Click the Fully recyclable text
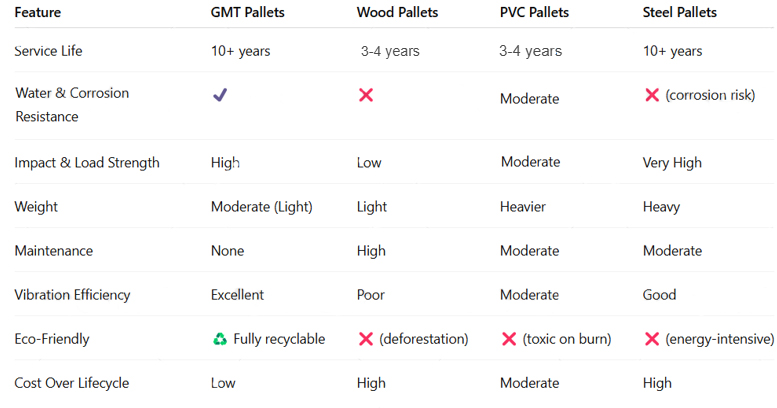777x408 pixels. click(279, 339)
